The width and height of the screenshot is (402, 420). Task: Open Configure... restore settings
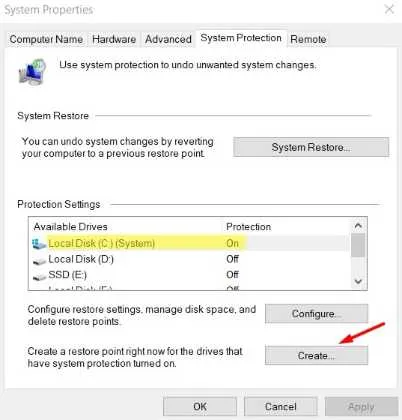tap(316, 314)
